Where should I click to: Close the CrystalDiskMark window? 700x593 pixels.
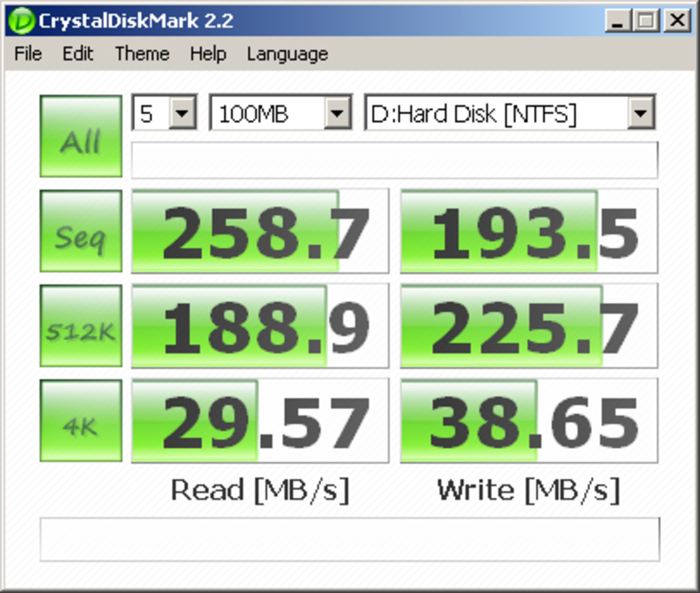pyautogui.click(x=678, y=20)
